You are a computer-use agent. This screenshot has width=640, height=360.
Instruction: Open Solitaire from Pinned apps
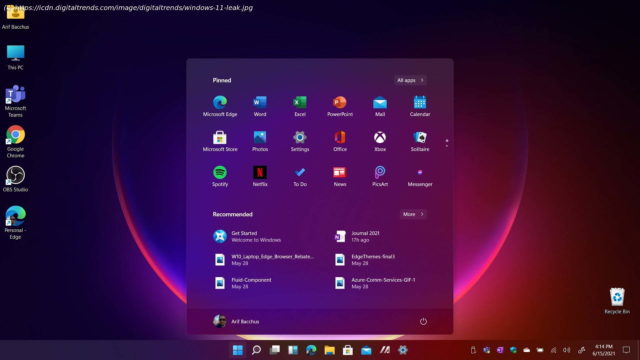pyautogui.click(x=420, y=141)
